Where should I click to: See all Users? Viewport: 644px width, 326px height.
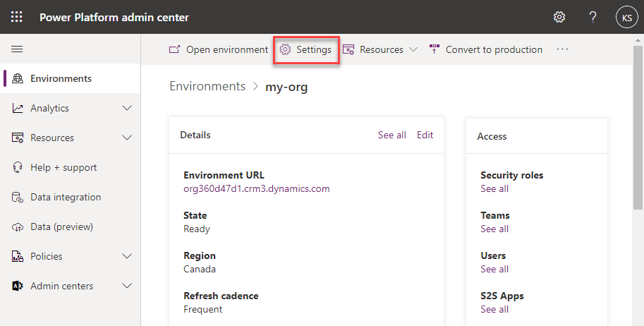click(x=494, y=270)
